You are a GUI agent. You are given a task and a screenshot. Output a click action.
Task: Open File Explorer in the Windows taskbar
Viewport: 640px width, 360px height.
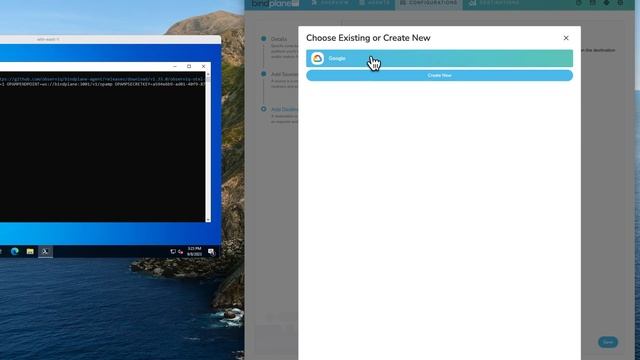[x=30, y=251]
